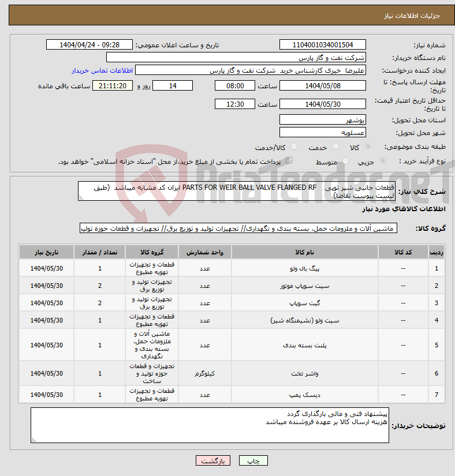
Task: Click item name واشر تخت
Action: point(305,373)
